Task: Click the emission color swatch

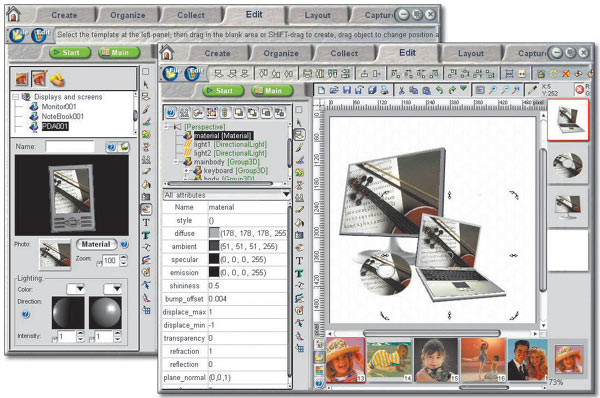Action: pyautogui.click(x=214, y=272)
